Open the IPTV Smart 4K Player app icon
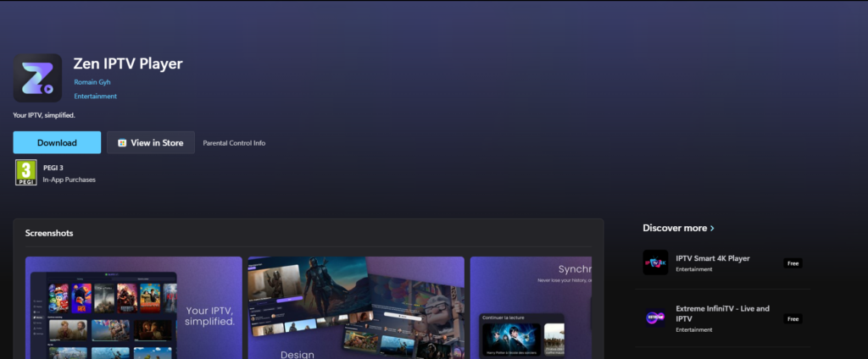The width and height of the screenshot is (868, 359). [x=655, y=262]
